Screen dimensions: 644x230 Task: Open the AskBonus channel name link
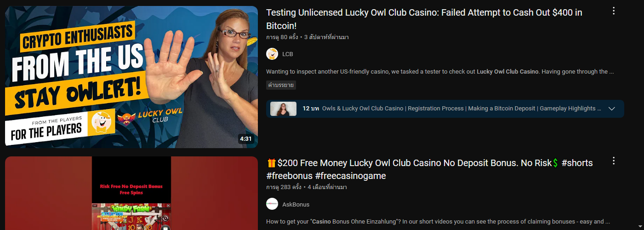(296, 204)
